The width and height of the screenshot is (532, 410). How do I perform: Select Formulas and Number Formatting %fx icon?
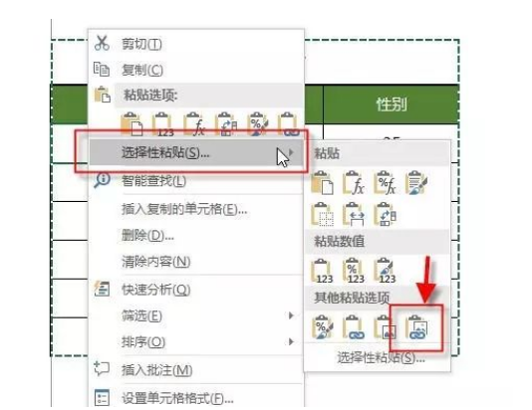pos(385,183)
